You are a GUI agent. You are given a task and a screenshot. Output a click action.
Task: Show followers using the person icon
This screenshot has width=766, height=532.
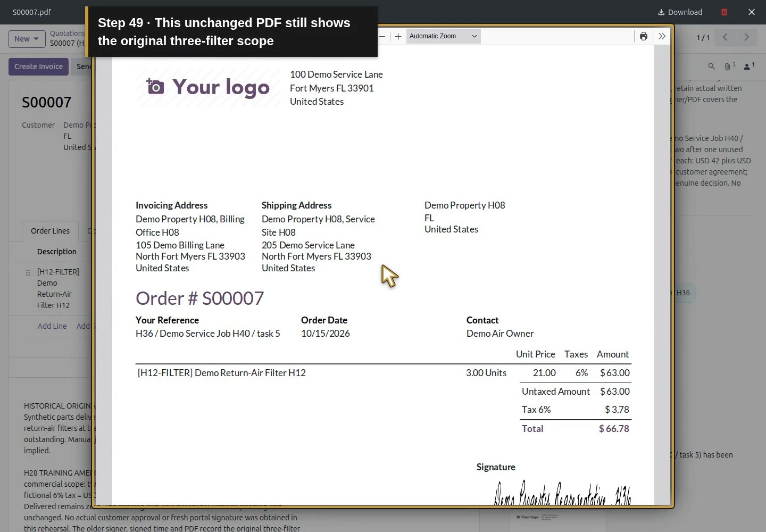(748, 66)
